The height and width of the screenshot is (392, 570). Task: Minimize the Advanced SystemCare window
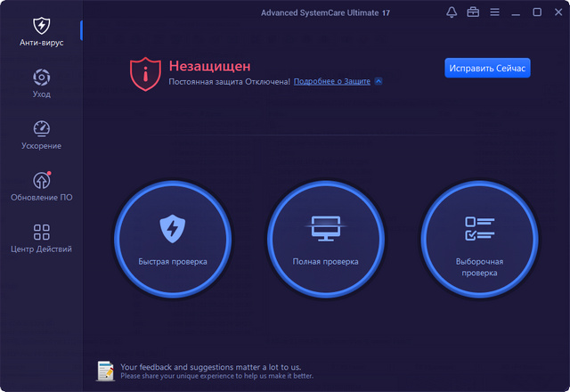tap(516, 12)
